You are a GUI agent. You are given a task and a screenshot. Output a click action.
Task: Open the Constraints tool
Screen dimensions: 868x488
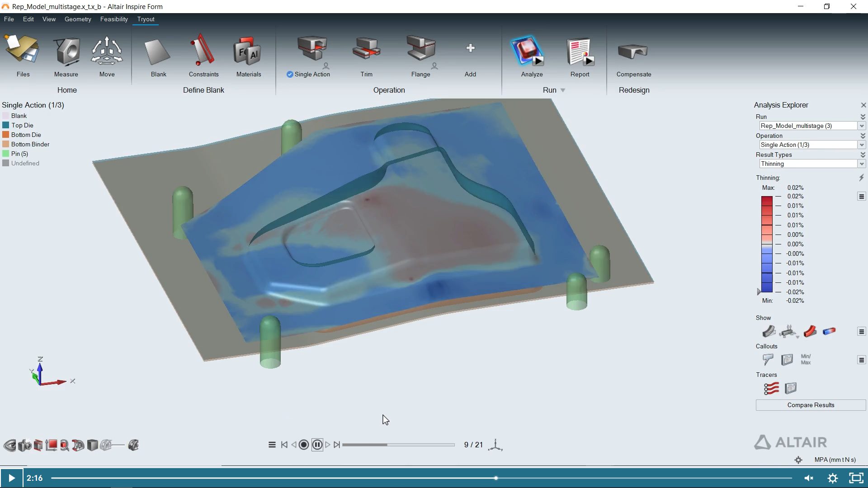[203, 54]
